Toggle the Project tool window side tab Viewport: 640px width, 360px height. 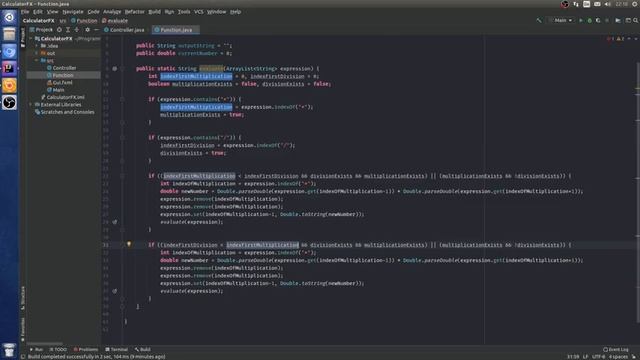(x=23, y=37)
